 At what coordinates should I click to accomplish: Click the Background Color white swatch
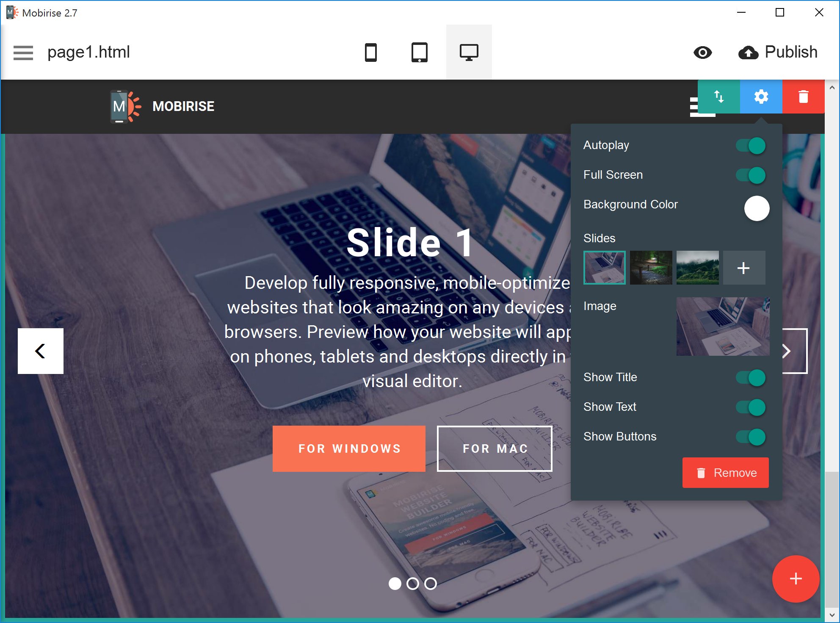[x=755, y=208]
